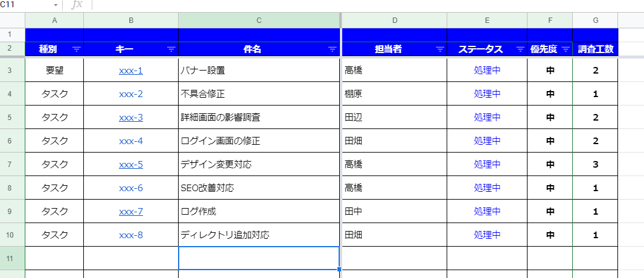This screenshot has width=644, height=278.
Task: Open the xxx-4 link
Action: tap(131, 141)
